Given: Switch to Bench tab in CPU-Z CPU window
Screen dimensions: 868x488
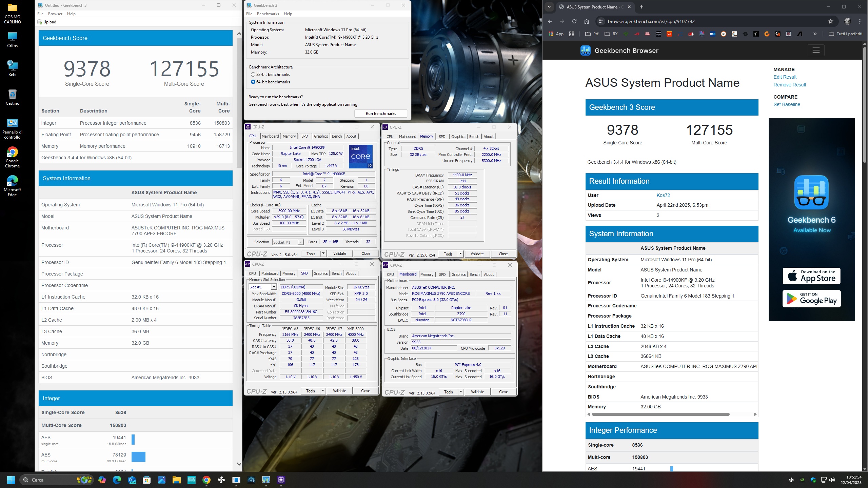Looking at the screenshot, I should (x=337, y=136).
